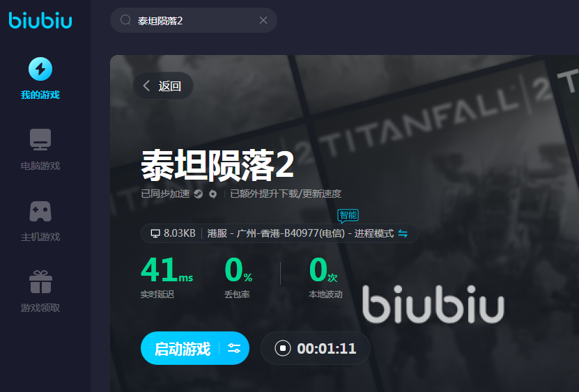Click the 启动游戏 button
This screenshot has height=392, width=579.
pyautogui.click(x=183, y=348)
